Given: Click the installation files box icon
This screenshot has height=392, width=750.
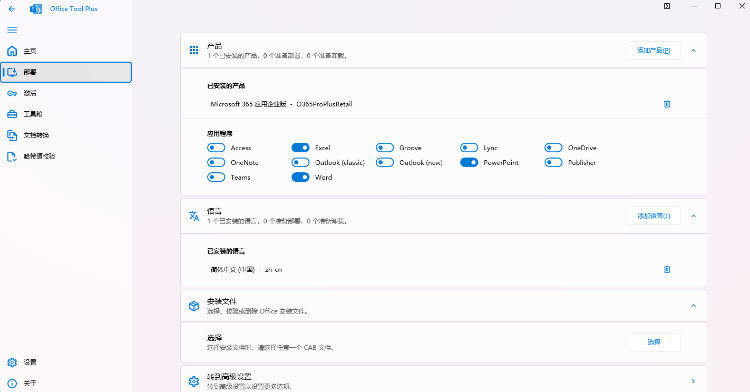Looking at the screenshot, I should click(x=194, y=306).
